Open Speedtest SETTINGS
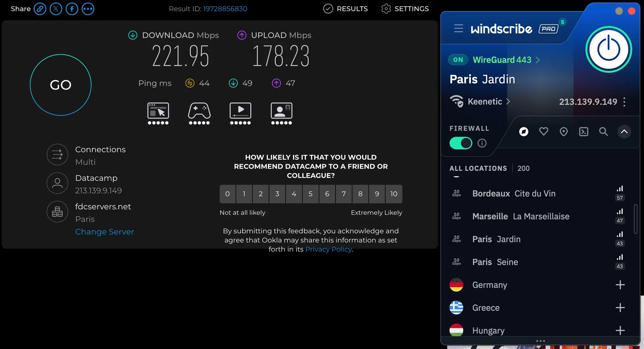 click(405, 9)
